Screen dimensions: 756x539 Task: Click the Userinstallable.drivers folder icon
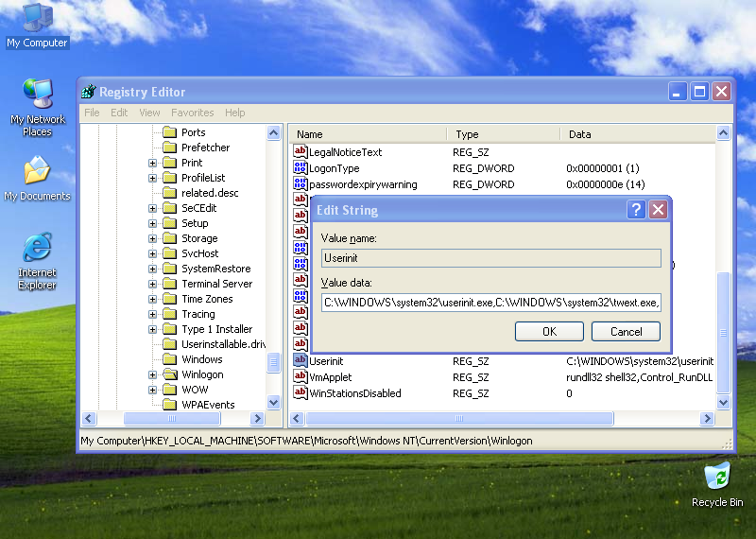[x=170, y=343]
